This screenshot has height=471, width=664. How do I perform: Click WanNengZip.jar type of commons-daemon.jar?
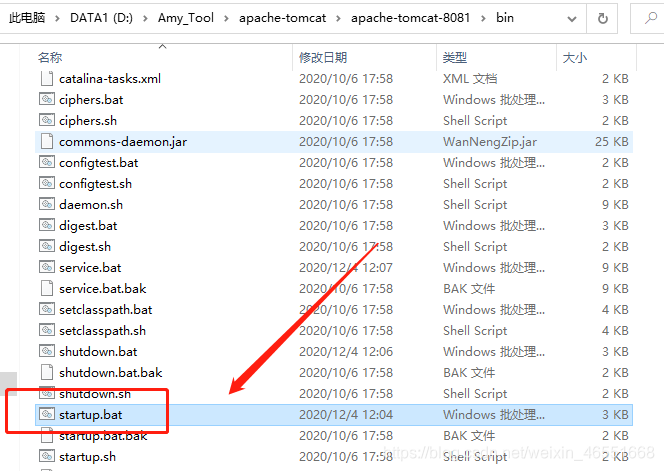pyautogui.click(x=490, y=141)
